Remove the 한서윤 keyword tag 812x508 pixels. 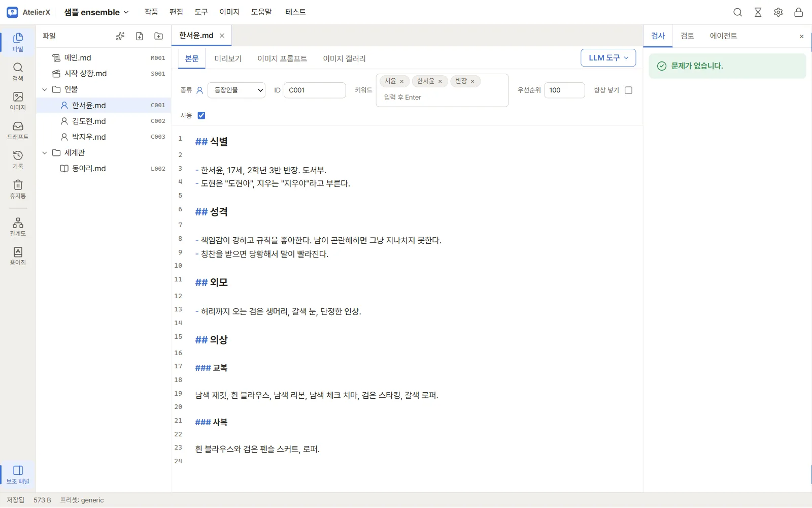pyautogui.click(x=440, y=81)
